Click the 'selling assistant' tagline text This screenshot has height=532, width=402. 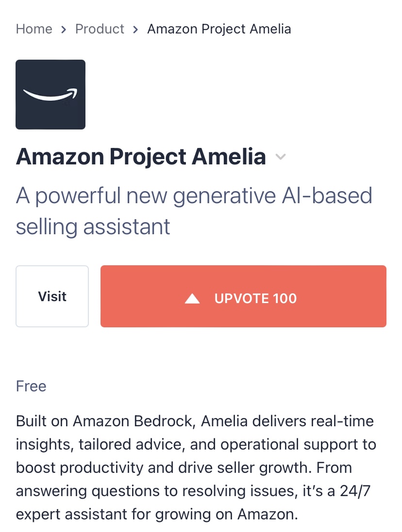click(x=93, y=226)
